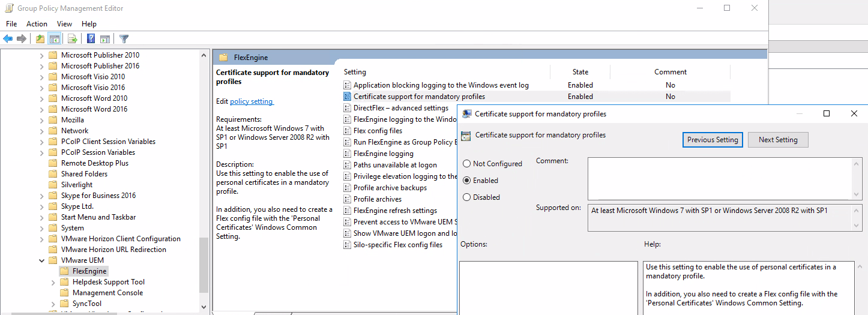Open the File menu
Image resolution: width=868 pixels, height=315 pixels.
[11, 24]
